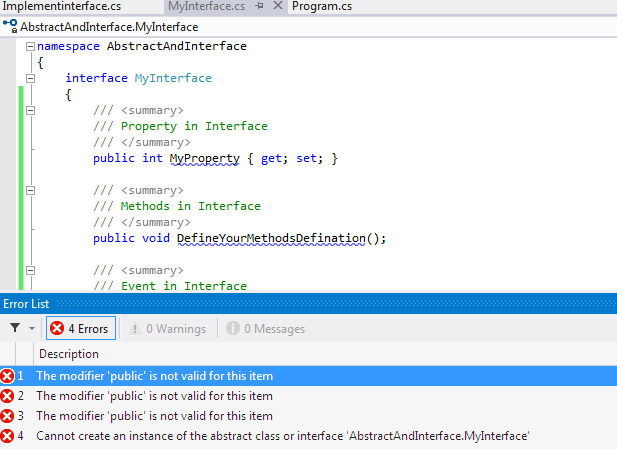Select error 4 Cannot create an instance
This screenshot has height=449, width=617.
pos(308,436)
